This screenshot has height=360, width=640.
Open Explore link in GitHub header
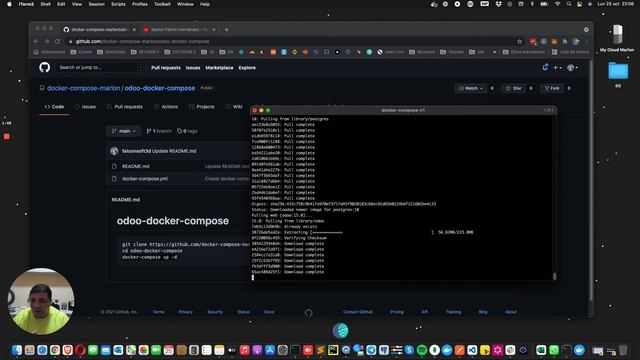coord(247,68)
